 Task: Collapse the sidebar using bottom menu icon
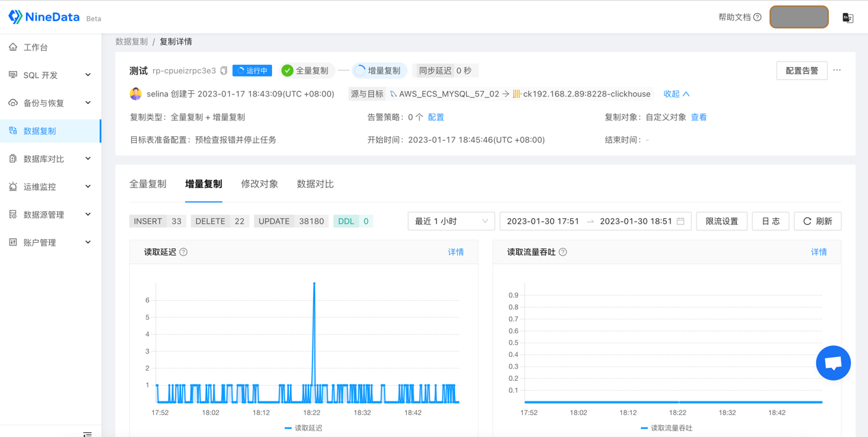(x=87, y=434)
